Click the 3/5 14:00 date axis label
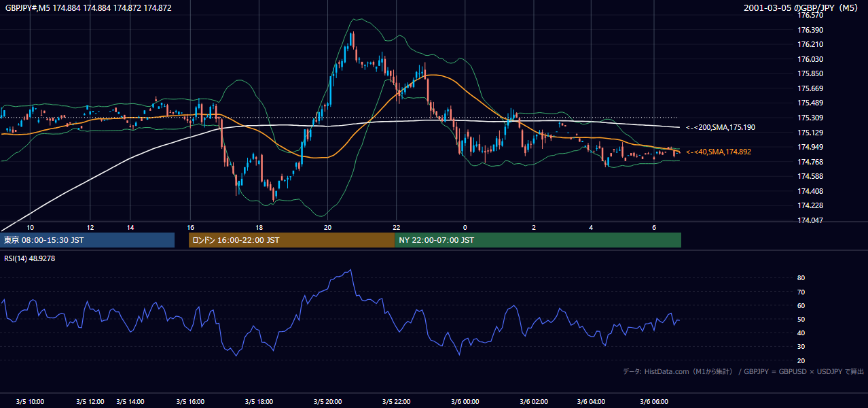Screen dimensions: 868x408 pyautogui.click(x=130, y=402)
